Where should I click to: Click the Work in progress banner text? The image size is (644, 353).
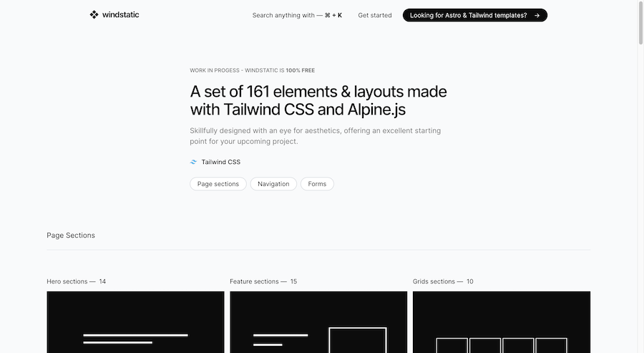(252, 70)
